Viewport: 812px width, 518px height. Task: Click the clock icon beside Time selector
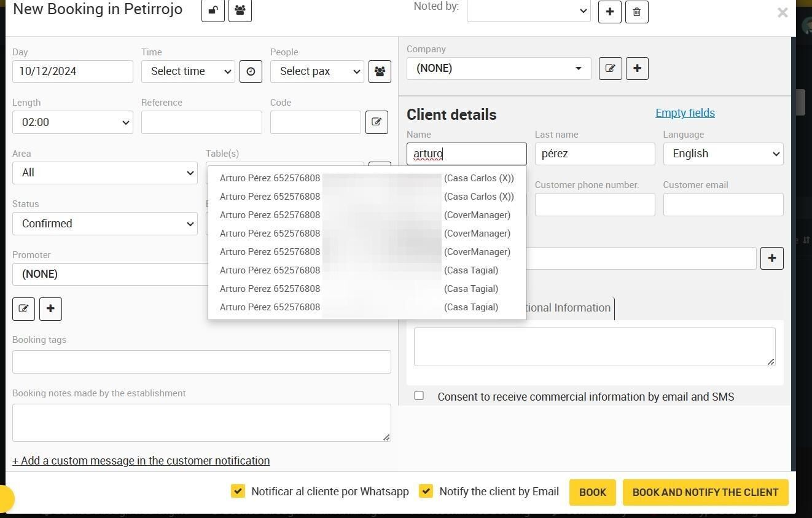(x=251, y=71)
